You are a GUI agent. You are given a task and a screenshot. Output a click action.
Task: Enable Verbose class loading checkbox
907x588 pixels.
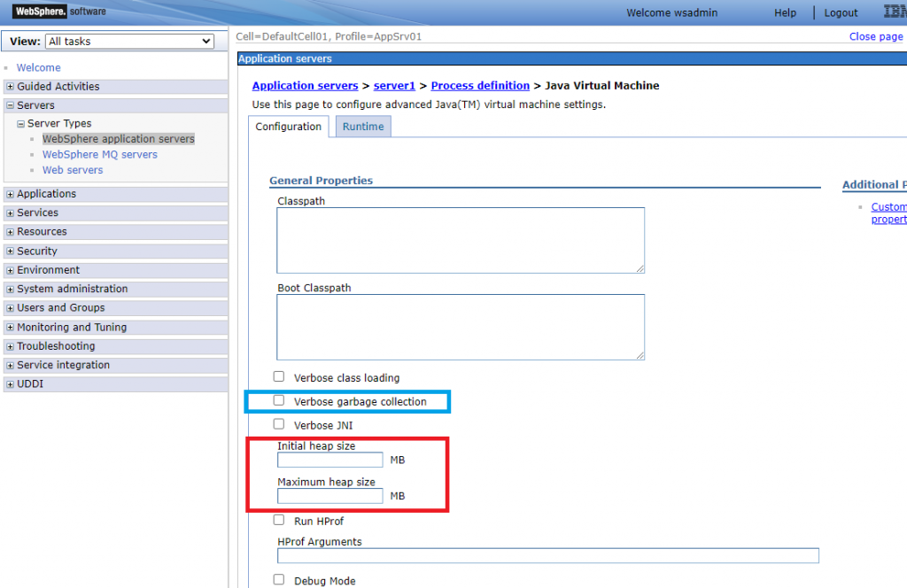point(279,376)
